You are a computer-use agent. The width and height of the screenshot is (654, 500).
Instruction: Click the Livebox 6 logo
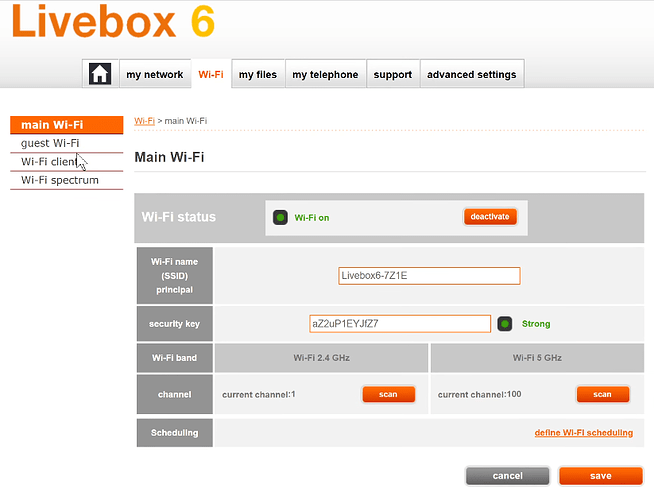[113, 21]
